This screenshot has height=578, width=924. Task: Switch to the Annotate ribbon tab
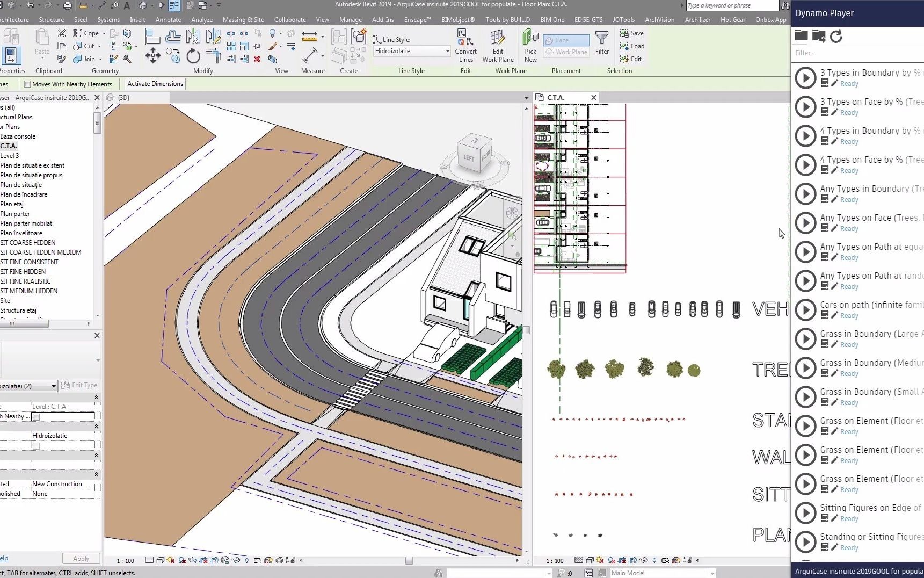pos(168,19)
